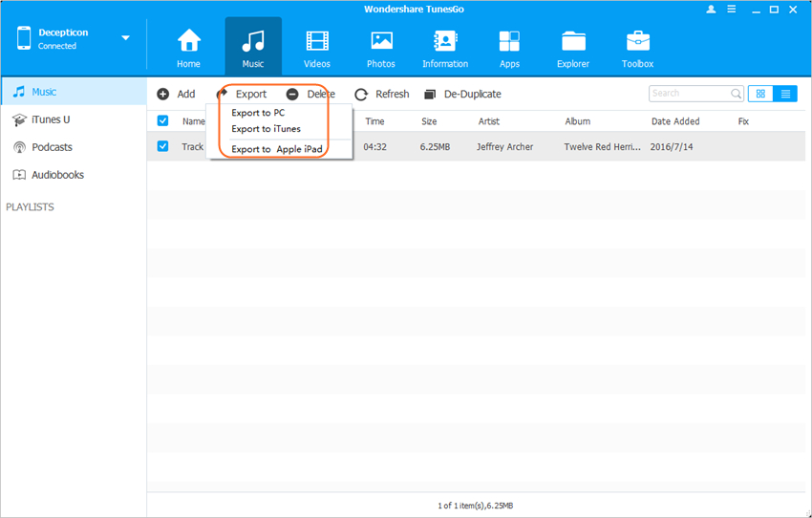Click the Twelve Red Herri... album cell
This screenshot has width=812, height=518.
[602, 146]
